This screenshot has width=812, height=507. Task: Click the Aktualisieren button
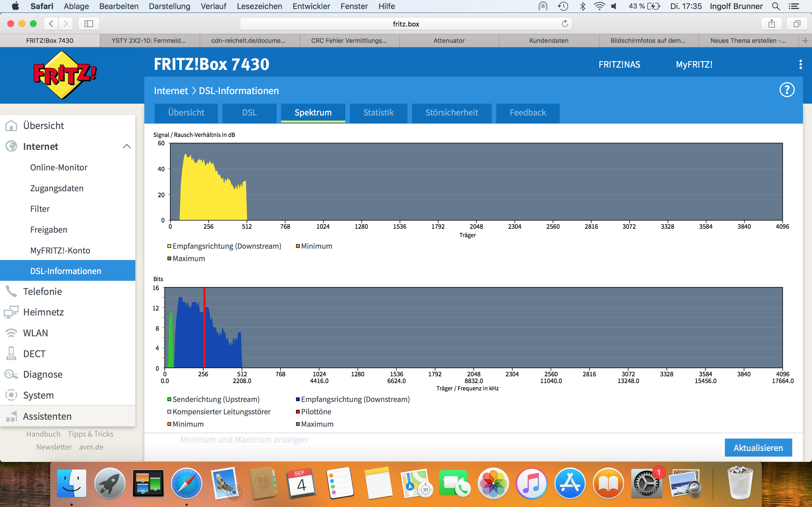click(x=758, y=448)
